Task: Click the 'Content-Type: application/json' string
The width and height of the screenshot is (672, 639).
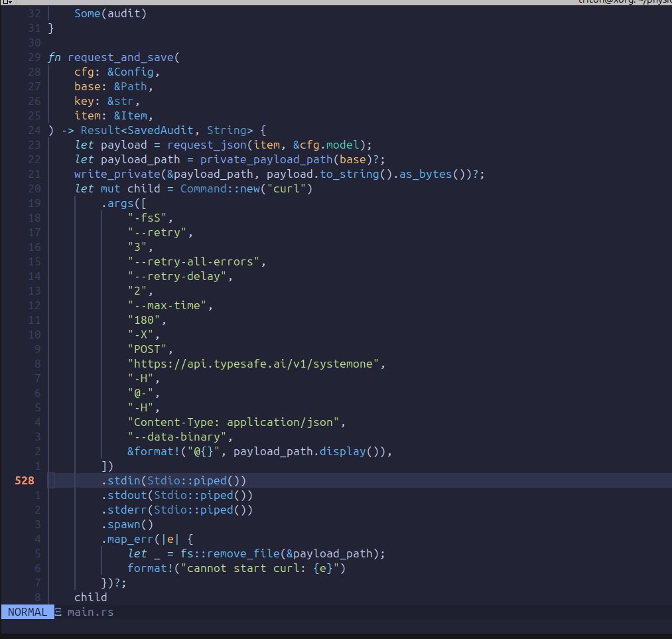Action: click(233, 422)
